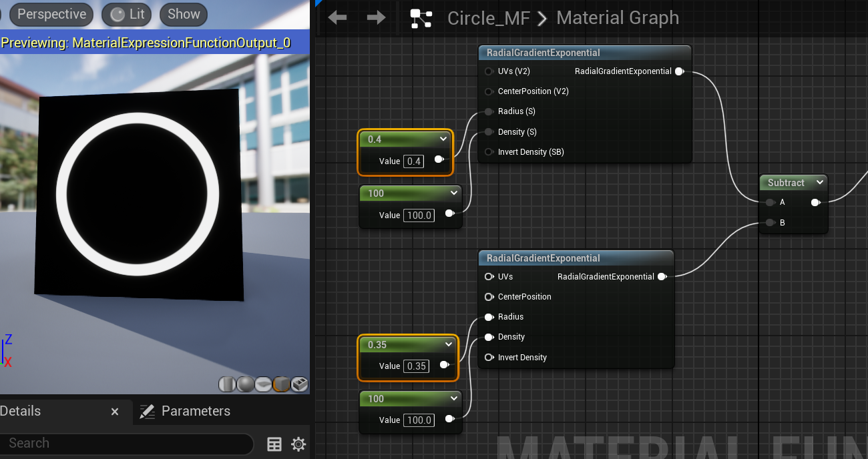Click the Radius input pin fed by 0.35
The image size is (868, 459).
(x=489, y=317)
